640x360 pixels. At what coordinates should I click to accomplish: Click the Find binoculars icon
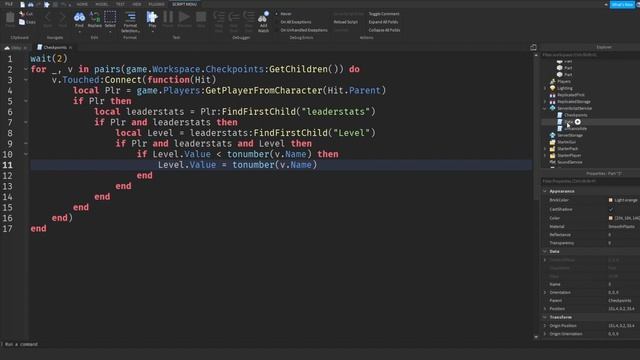coord(79,17)
